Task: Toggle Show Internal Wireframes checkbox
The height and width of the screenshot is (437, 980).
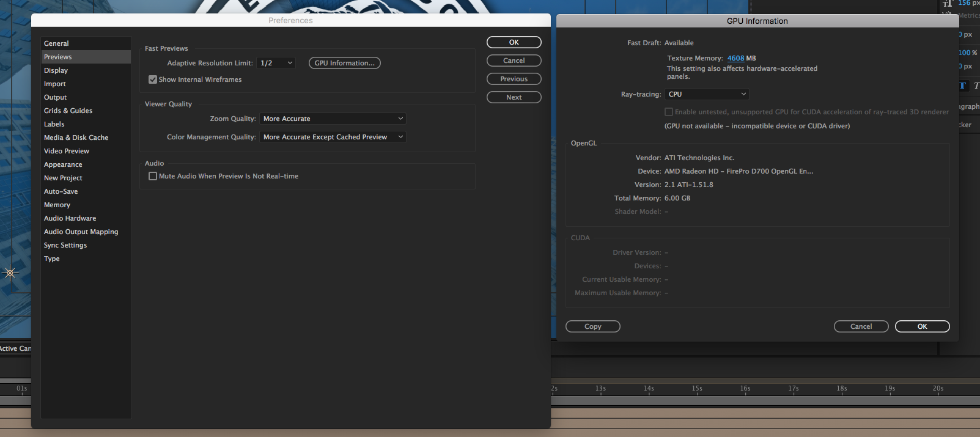Action: pyautogui.click(x=153, y=79)
